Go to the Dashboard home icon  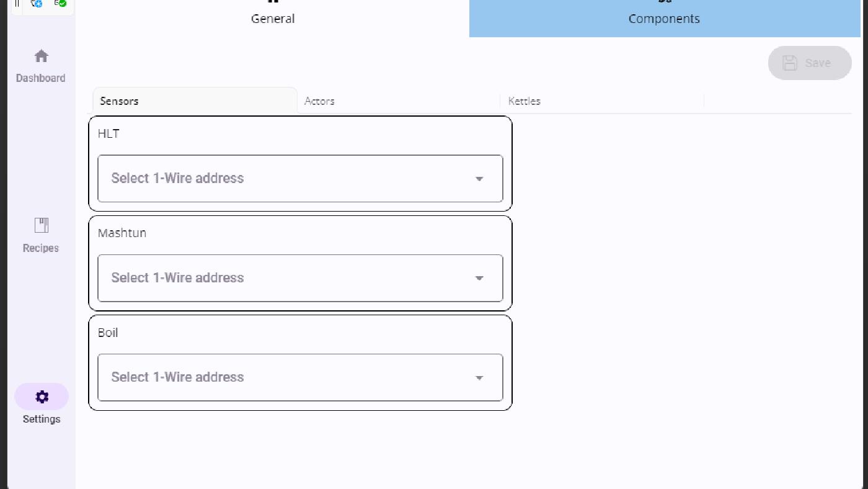[42, 56]
